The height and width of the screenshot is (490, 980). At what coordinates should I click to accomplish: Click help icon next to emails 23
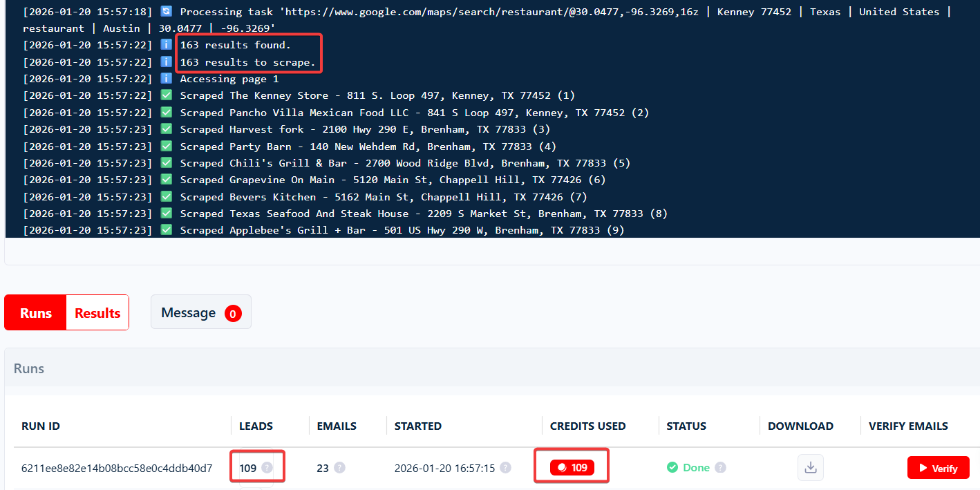click(x=339, y=468)
